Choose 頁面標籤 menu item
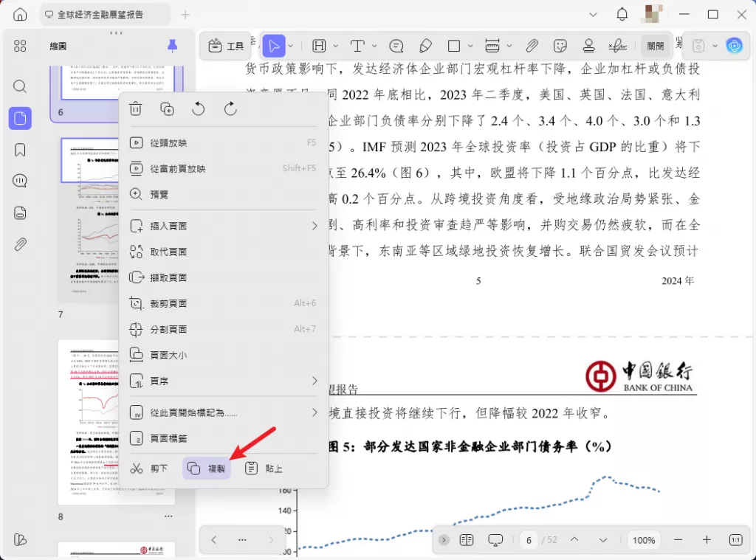This screenshot has height=560, width=756. coord(223,438)
